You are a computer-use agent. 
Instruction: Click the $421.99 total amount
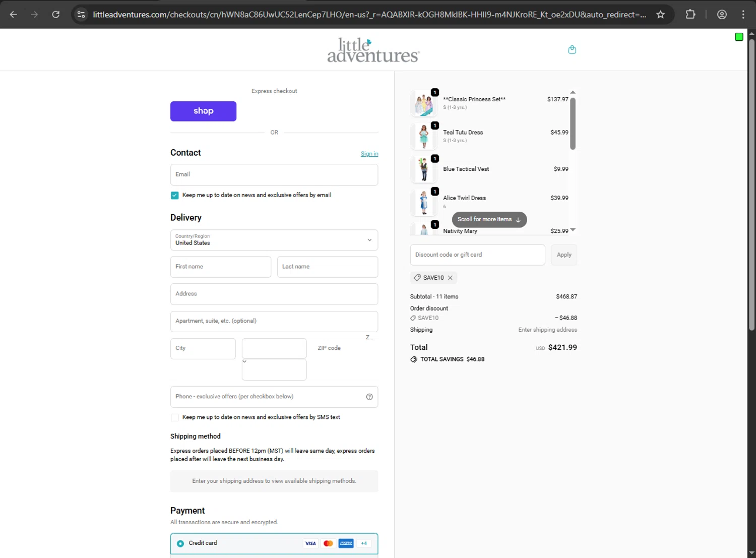[x=562, y=347]
